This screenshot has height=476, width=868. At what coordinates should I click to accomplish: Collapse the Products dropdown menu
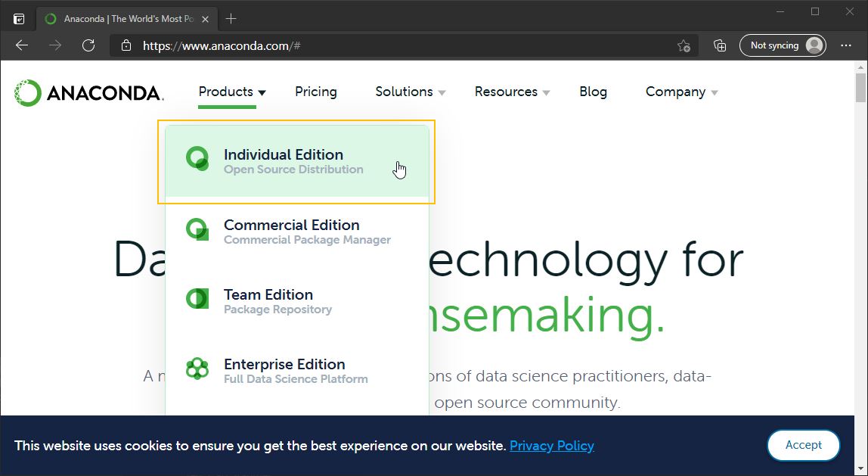231,92
